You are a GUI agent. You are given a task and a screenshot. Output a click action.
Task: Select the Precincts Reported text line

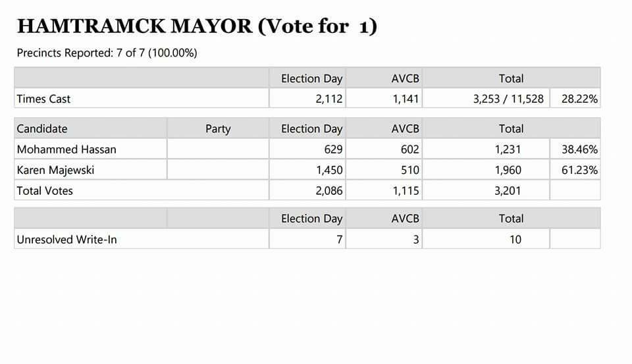[107, 53]
